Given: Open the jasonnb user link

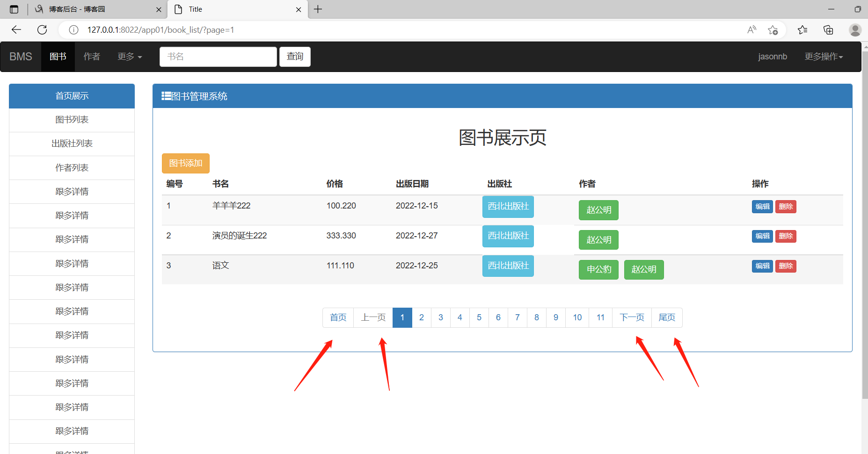Looking at the screenshot, I should click(x=773, y=57).
